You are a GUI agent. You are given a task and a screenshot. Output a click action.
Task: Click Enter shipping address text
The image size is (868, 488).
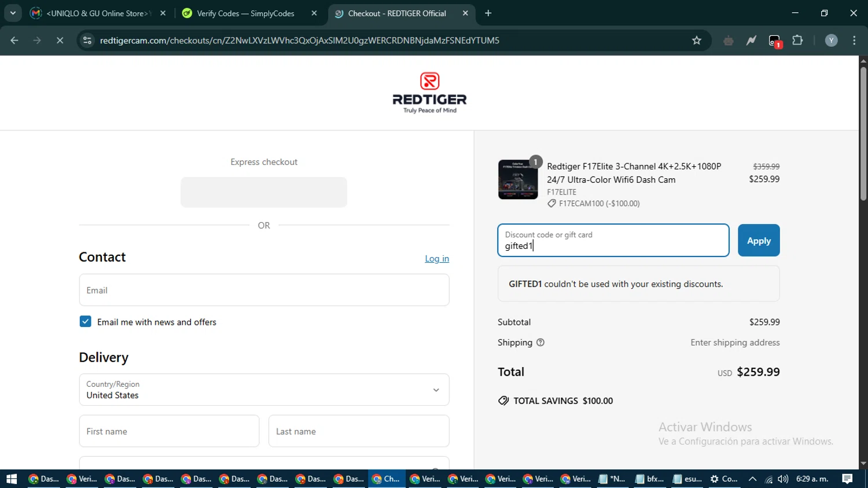[x=735, y=343]
